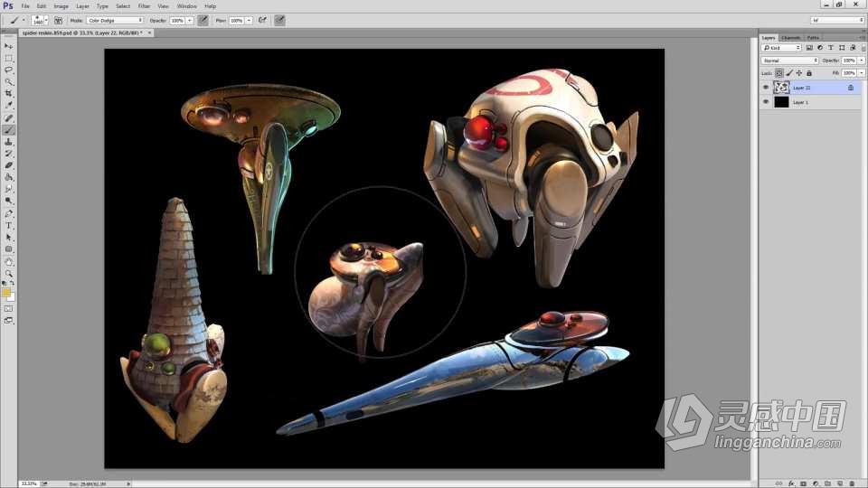
Task: Switch the layer filtering toggle
Action: 863,48
